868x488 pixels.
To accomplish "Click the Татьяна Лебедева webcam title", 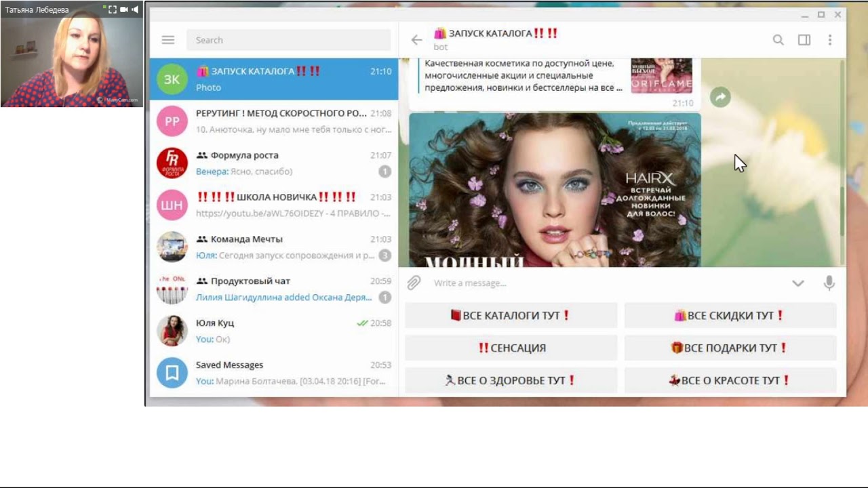I will pos(37,10).
